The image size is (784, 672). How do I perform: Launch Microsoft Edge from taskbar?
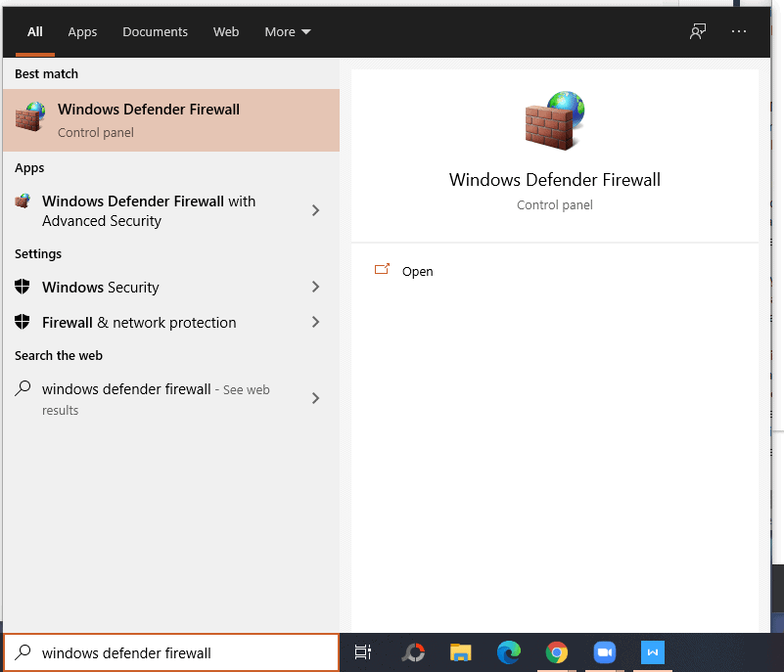point(508,652)
